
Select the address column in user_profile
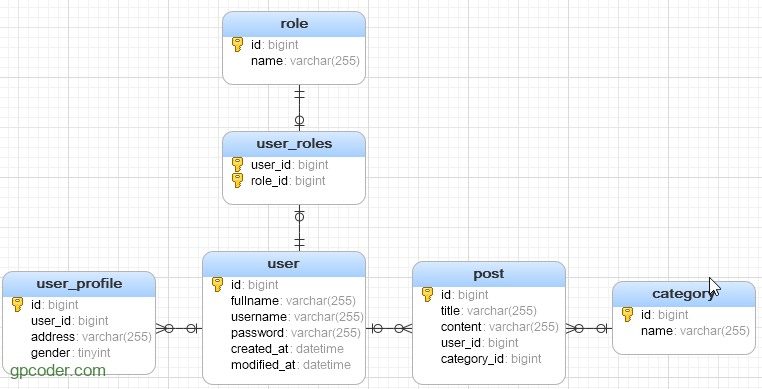coord(91,336)
